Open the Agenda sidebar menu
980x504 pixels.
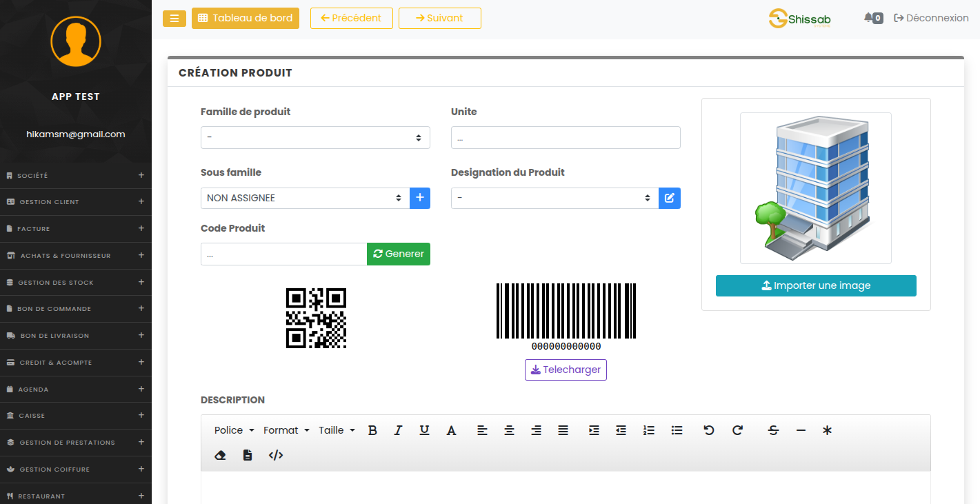coord(76,389)
